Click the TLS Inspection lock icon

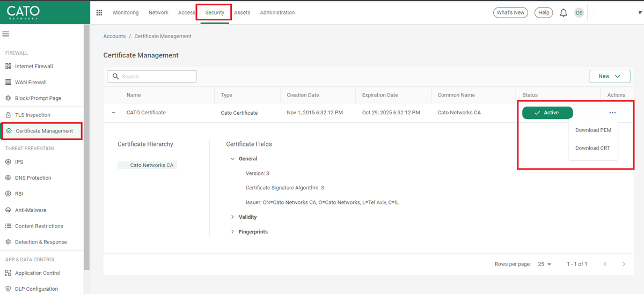(x=8, y=115)
